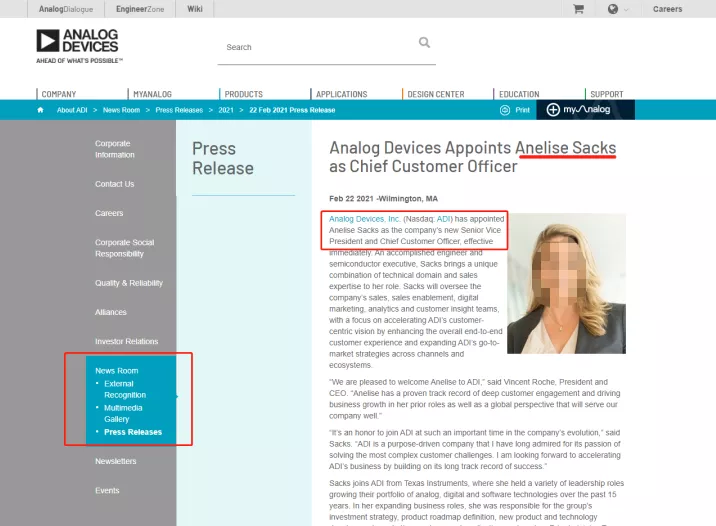Image resolution: width=716 pixels, height=526 pixels.
Task: Click the Press Releases breadcrumb
Action: 179,110
